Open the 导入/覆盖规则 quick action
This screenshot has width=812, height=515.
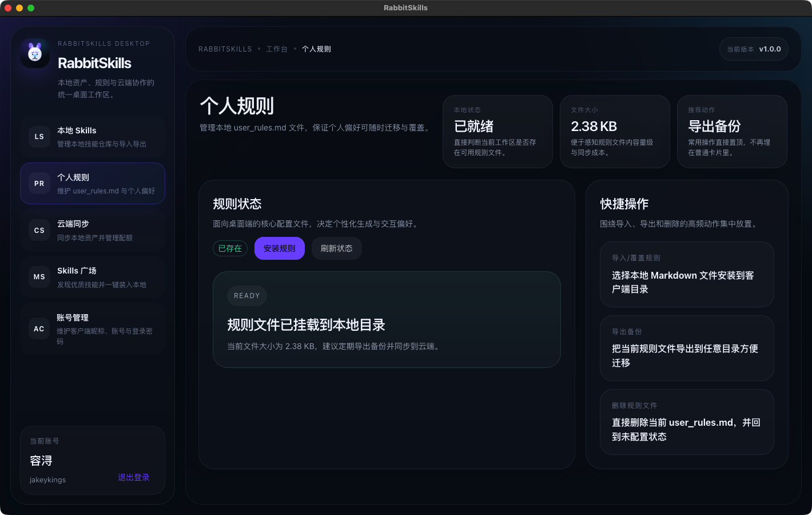click(x=686, y=274)
